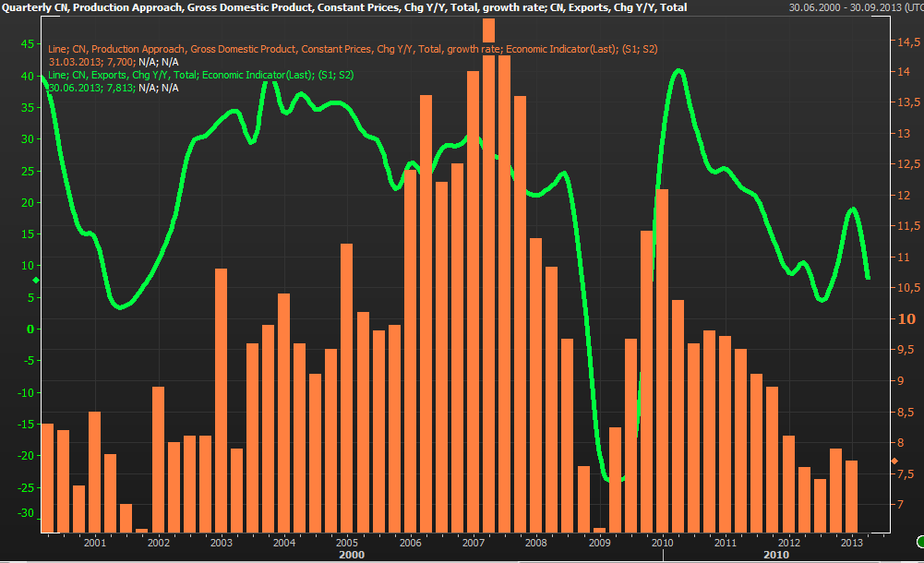Select the chart title starting 'Quarterly CN'
Screen dimensions: 924x563
[x=345, y=7]
